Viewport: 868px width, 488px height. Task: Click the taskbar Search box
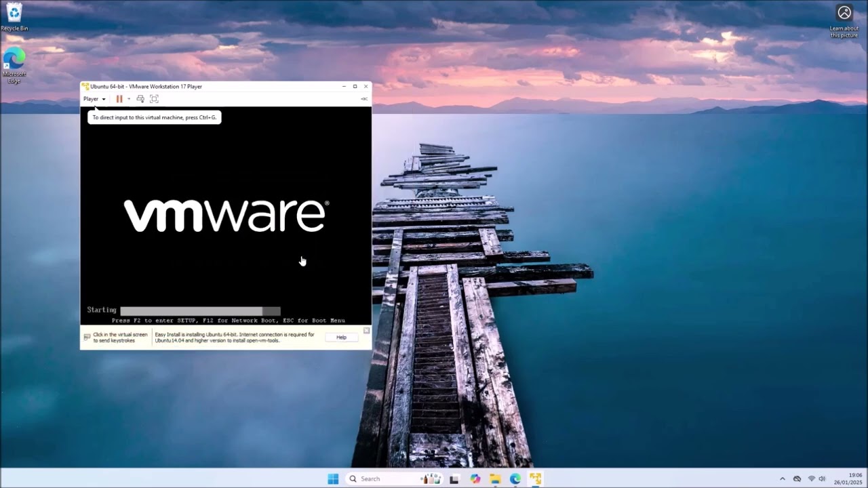pyautogui.click(x=395, y=479)
